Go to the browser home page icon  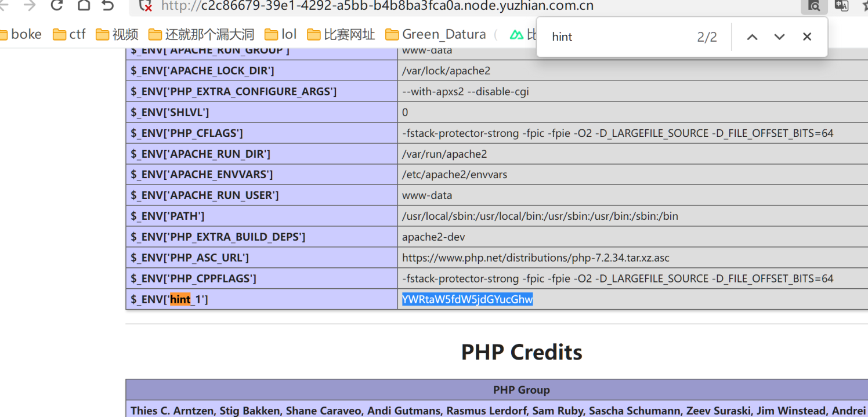[84, 5]
